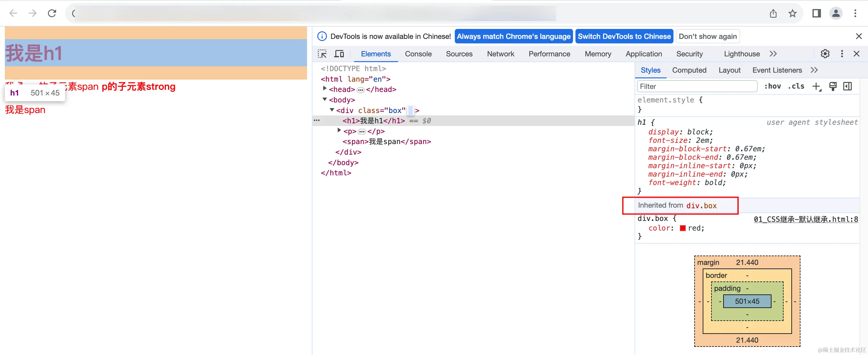Open the DevTools three-dot customize menu
This screenshot has height=355, width=868.
coord(842,54)
